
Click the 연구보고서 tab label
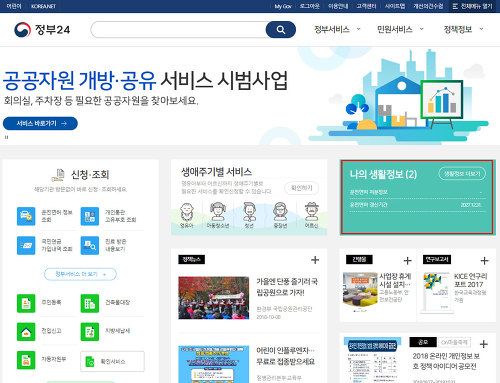pos(437,259)
